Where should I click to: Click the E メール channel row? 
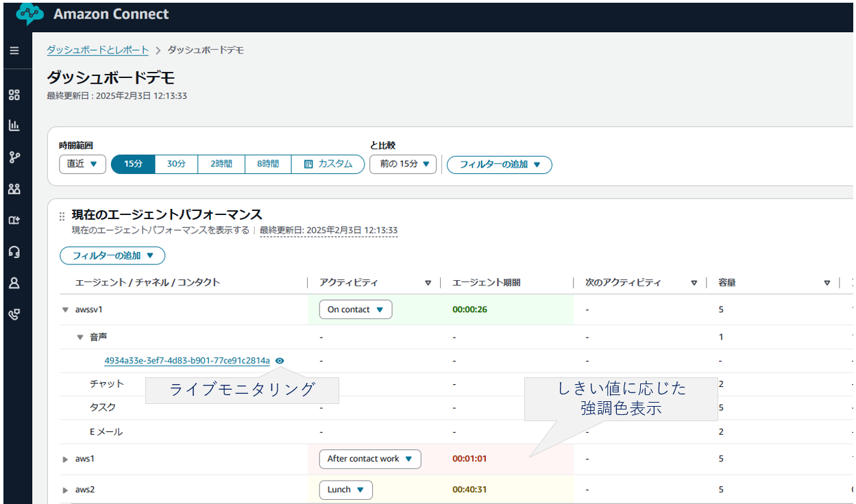(106, 432)
